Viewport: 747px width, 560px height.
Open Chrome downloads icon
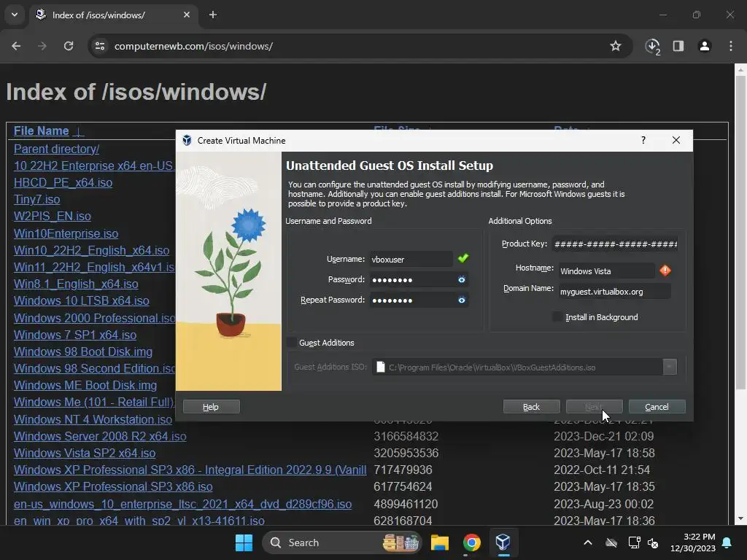652,46
